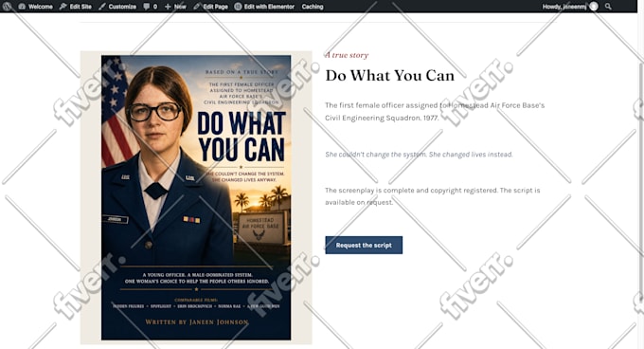The image size is (644, 349).
Task: Click the Request the script button
Action: (364, 245)
